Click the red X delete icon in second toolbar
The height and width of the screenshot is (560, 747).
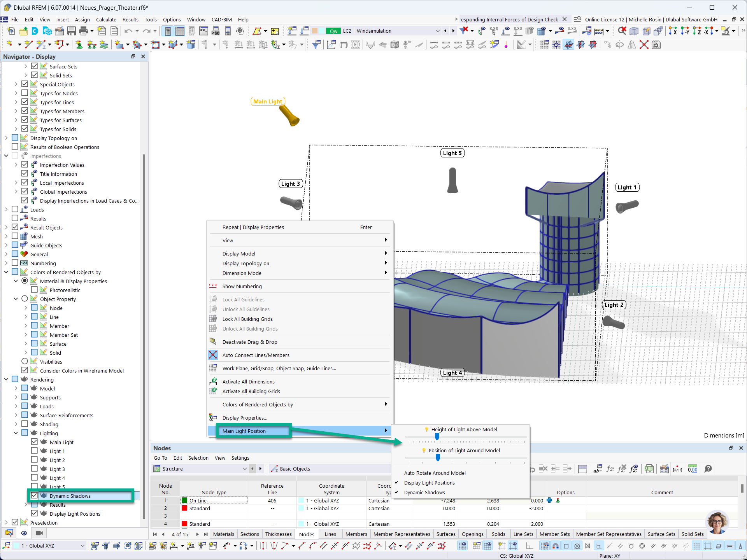(x=644, y=45)
